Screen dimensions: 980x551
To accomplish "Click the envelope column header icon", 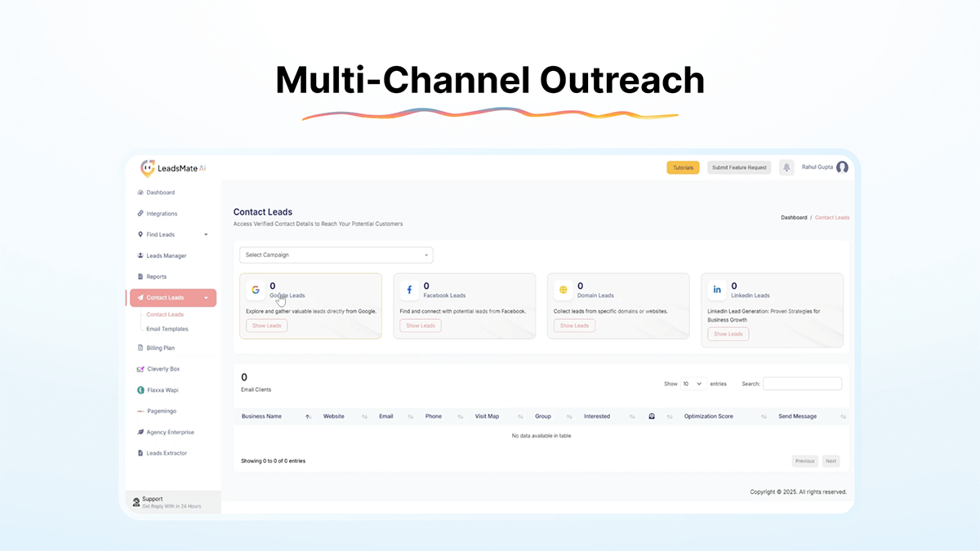I will 651,416.
